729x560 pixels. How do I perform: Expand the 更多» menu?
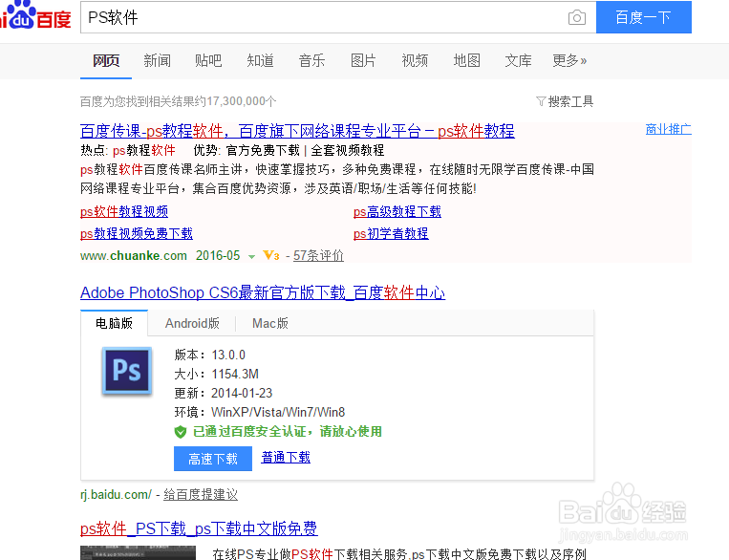569,60
